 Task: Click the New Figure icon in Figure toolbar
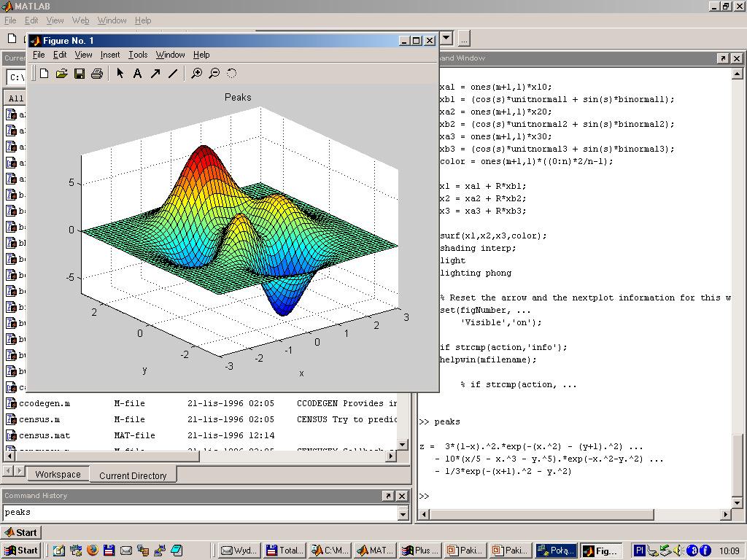click(x=44, y=74)
